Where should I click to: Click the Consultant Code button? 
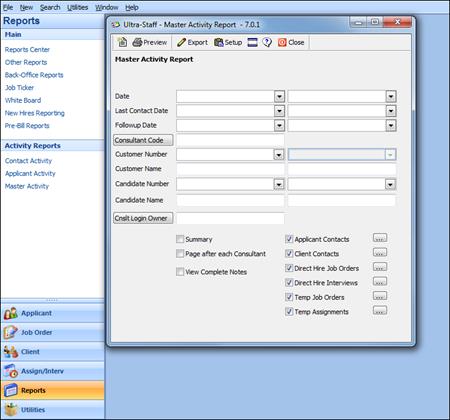click(x=143, y=140)
